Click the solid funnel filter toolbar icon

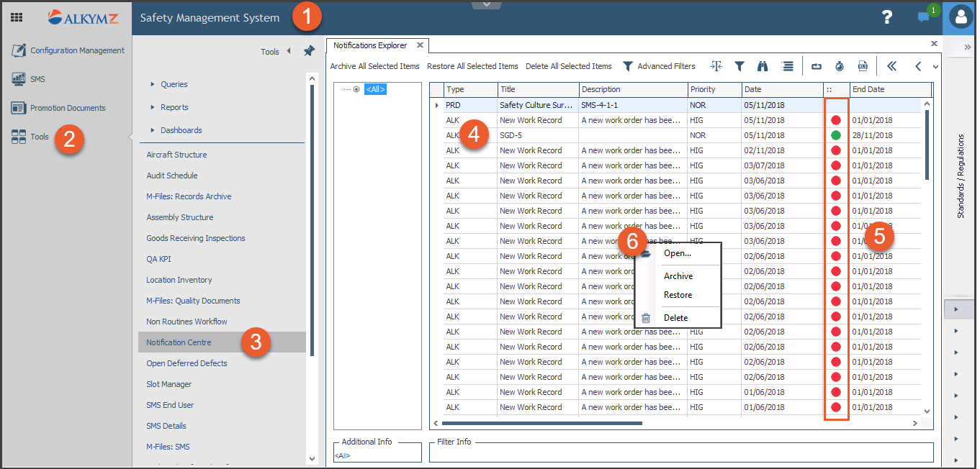[739, 66]
